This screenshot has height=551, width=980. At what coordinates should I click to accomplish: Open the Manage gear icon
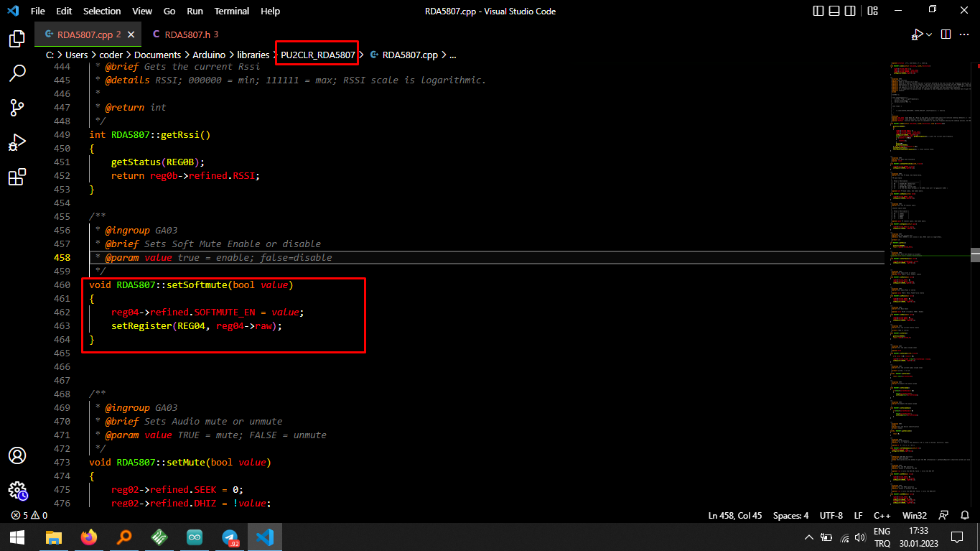tap(17, 491)
